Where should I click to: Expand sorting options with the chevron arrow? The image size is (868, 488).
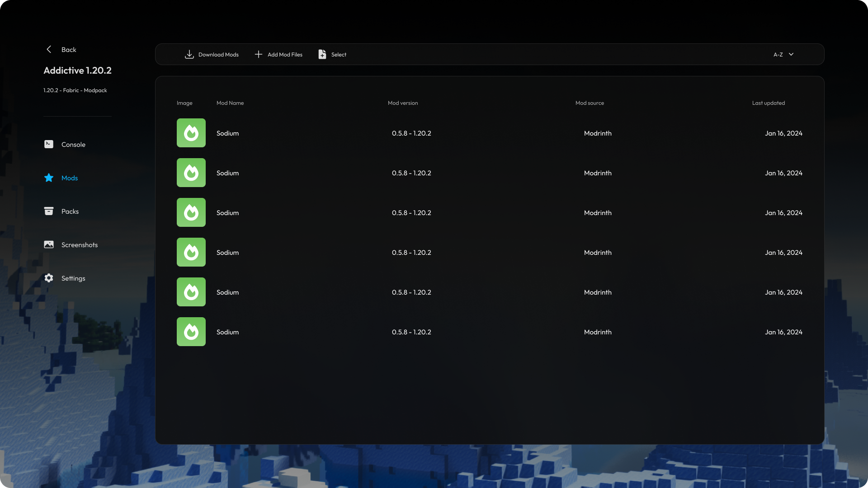pyautogui.click(x=791, y=54)
